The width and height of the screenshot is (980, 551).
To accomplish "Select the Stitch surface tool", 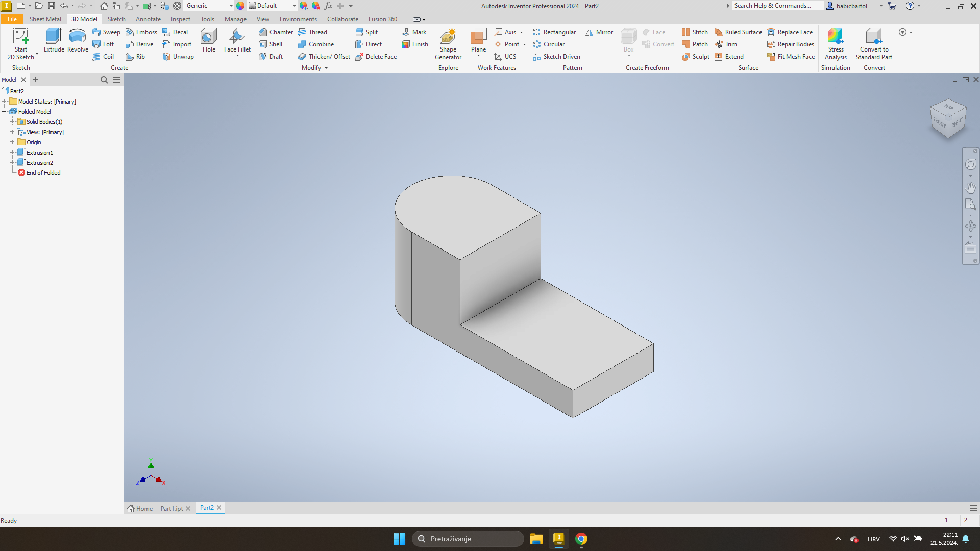I will coord(695,32).
